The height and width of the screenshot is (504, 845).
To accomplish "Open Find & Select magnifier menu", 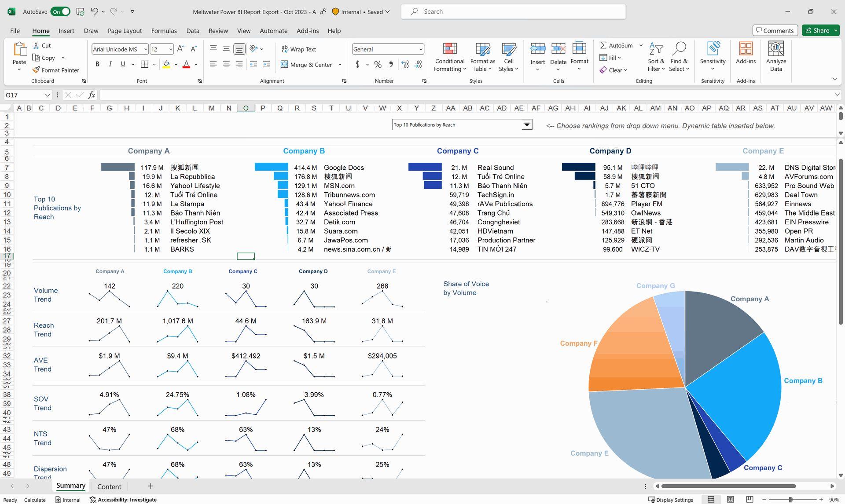I will pyautogui.click(x=679, y=57).
